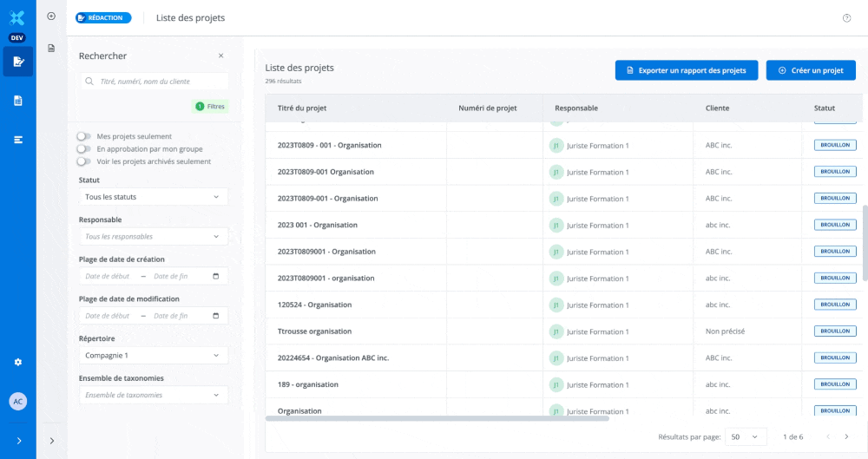
Task: Open the Répertoire dropdown showing Compagnie 1
Action: 153,356
